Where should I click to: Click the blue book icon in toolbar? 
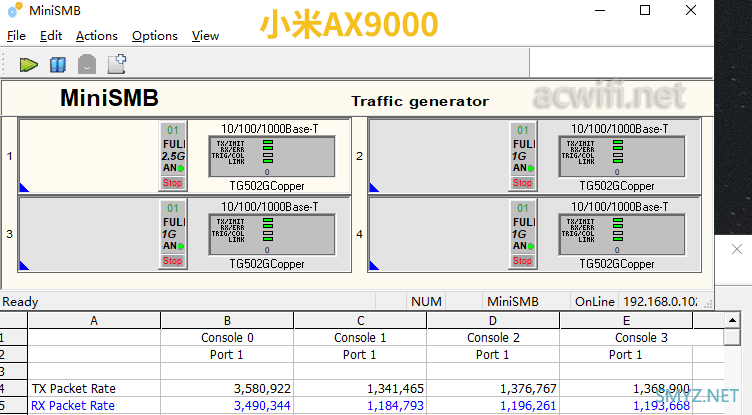(58, 64)
